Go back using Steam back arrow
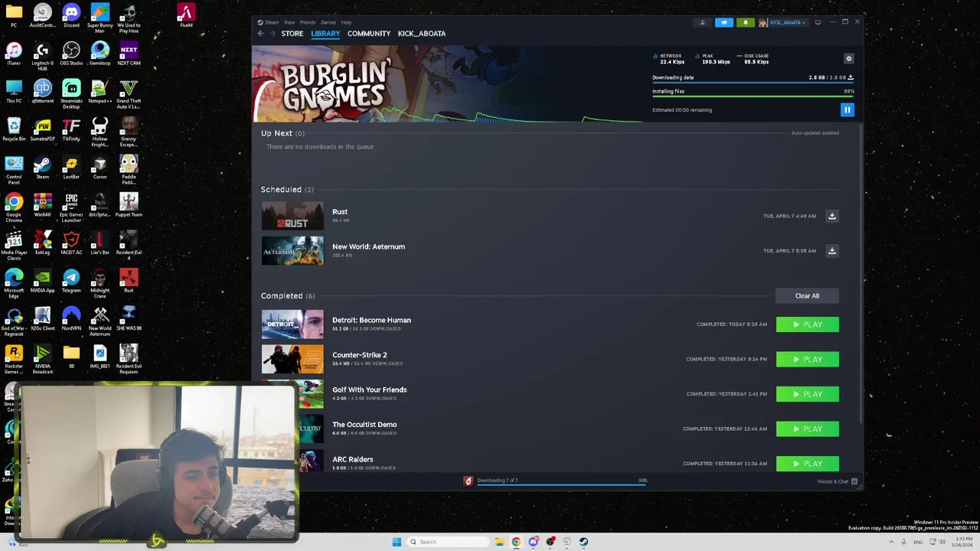Image resolution: width=980 pixels, height=551 pixels. (260, 34)
